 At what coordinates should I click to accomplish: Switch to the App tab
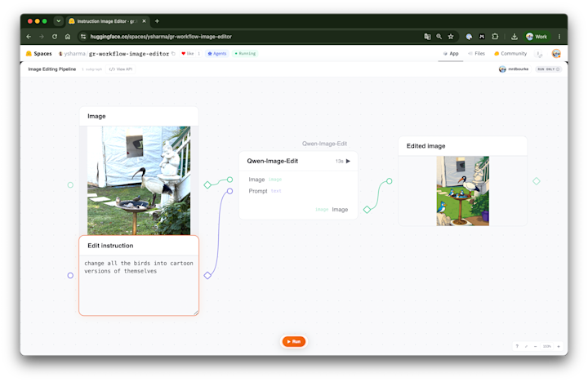pyautogui.click(x=451, y=54)
